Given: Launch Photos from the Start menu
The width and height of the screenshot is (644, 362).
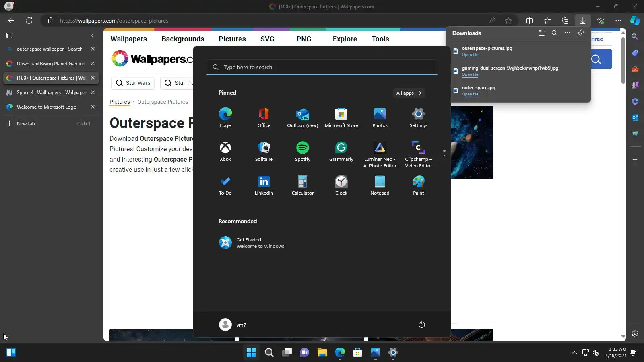Looking at the screenshot, I should click(380, 117).
